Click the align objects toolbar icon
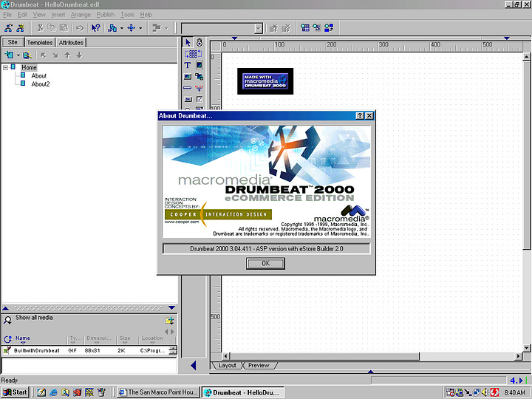 point(157,28)
